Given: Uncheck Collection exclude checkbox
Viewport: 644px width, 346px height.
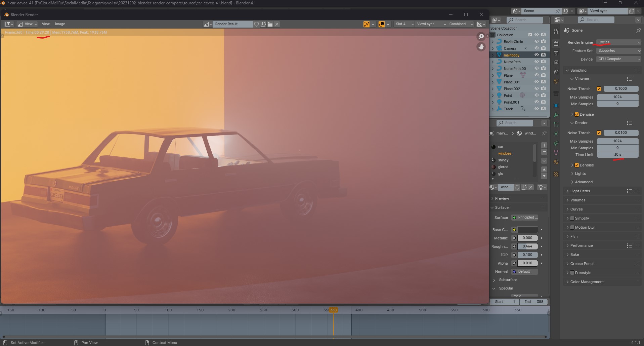Looking at the screenshot, I should (530, 35).
